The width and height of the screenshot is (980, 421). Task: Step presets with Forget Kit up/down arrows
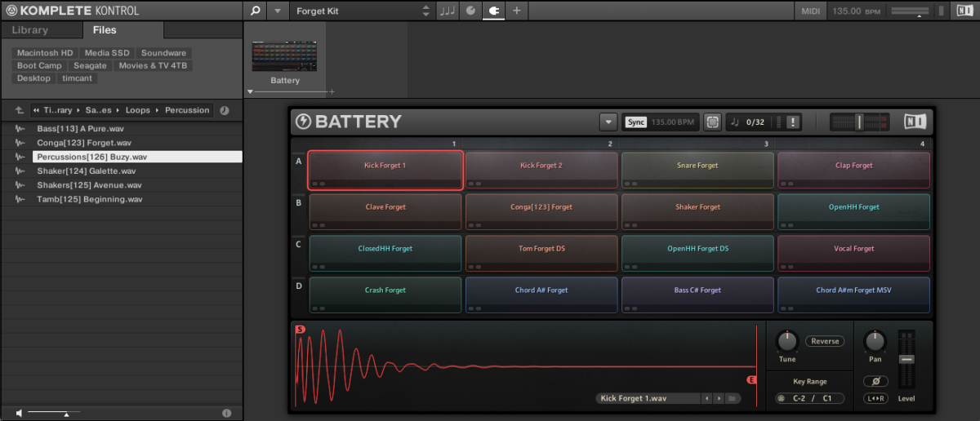pyautogui.click(x=425, y=11)
